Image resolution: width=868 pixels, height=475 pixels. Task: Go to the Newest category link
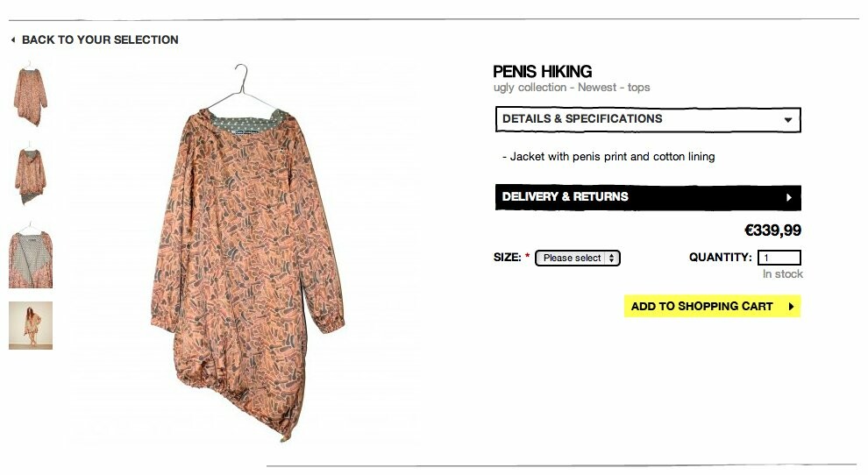(x=597, y=88)
